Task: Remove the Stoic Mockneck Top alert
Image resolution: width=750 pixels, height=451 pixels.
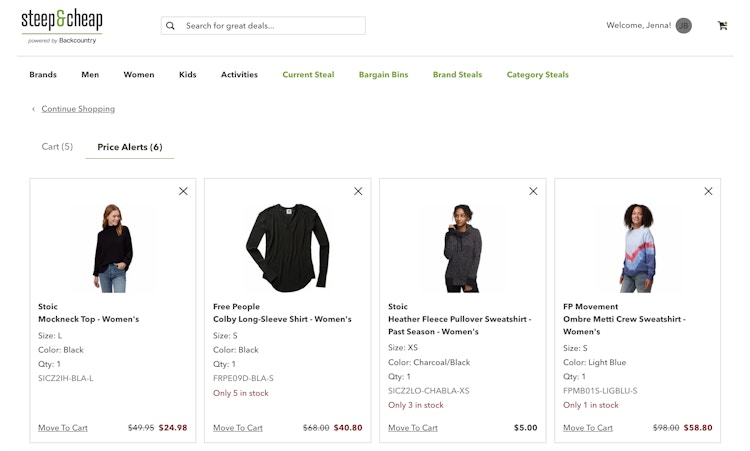Action: point(183,191)
